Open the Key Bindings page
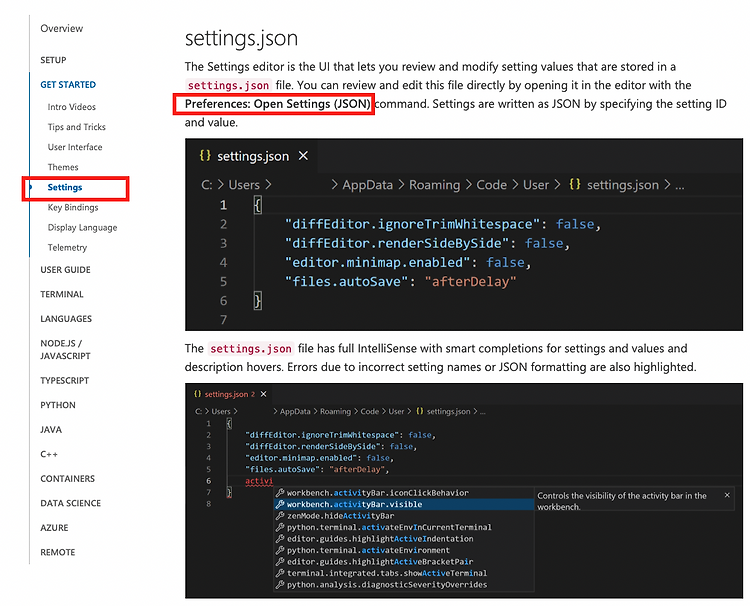This screenshot has width=750, height=606. tap(73, 207)
